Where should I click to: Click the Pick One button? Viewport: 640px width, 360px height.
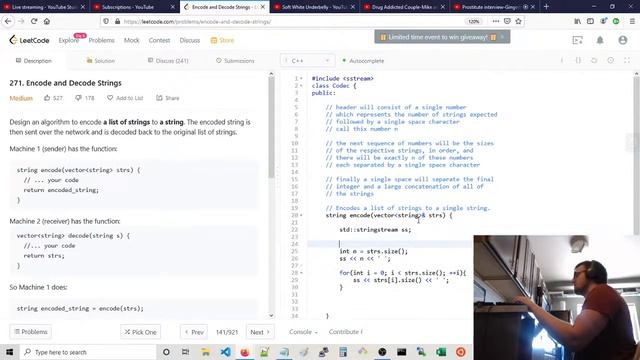140,332
